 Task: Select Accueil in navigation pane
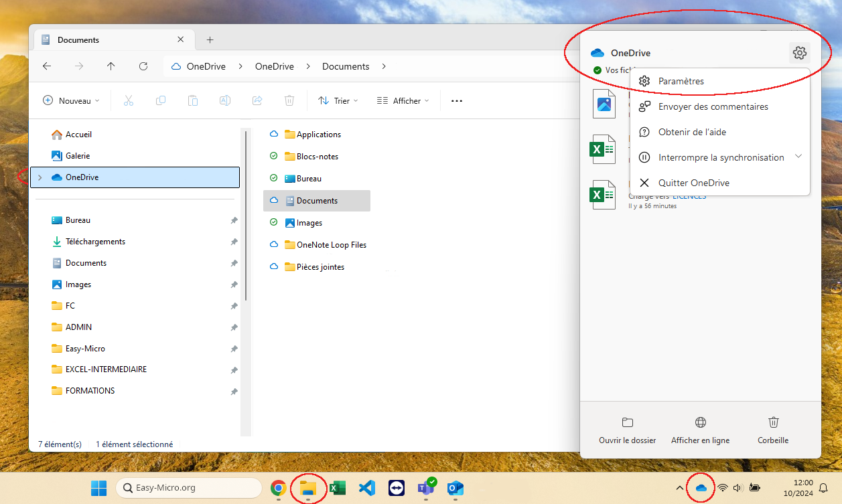point(72,135)
